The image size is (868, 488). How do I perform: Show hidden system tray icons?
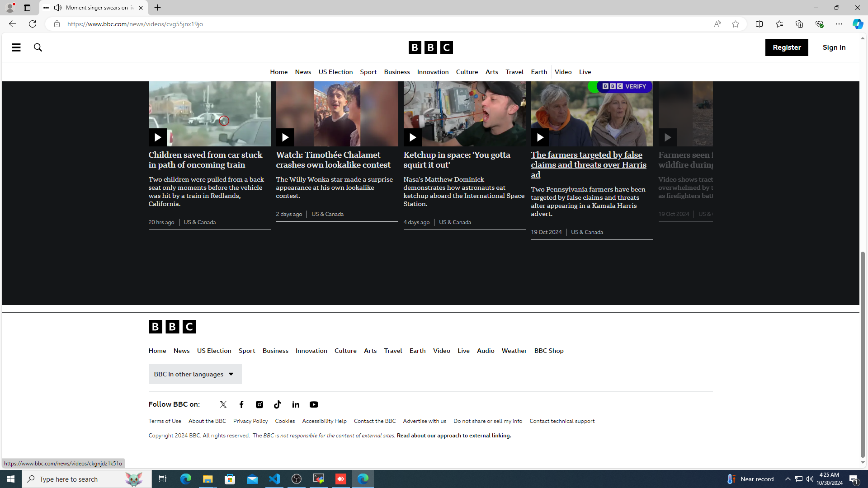coord(788,479)
